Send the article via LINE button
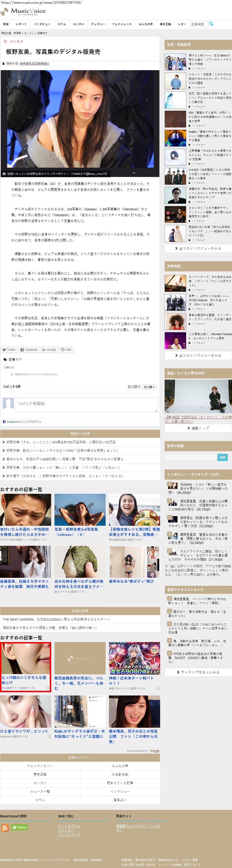 click(66, 350)
